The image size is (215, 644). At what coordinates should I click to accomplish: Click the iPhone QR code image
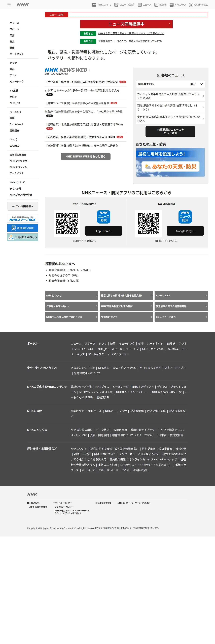[x=67, y=224]
